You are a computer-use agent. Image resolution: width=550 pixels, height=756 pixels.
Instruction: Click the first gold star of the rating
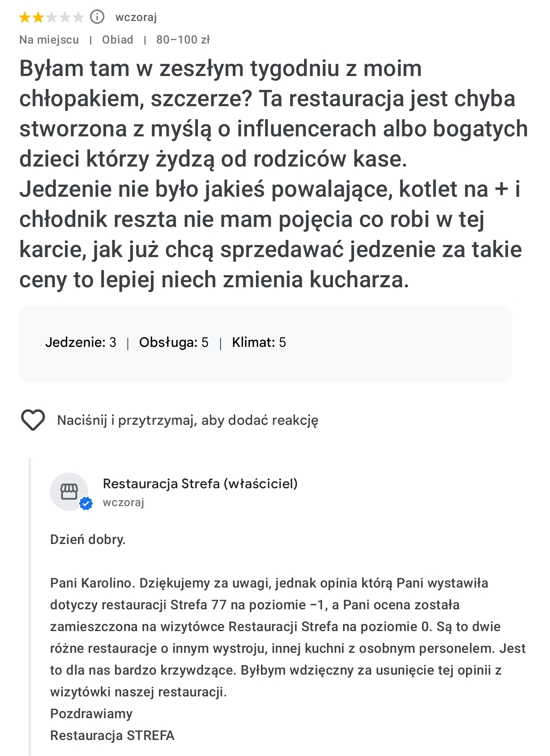coord(25,17)
